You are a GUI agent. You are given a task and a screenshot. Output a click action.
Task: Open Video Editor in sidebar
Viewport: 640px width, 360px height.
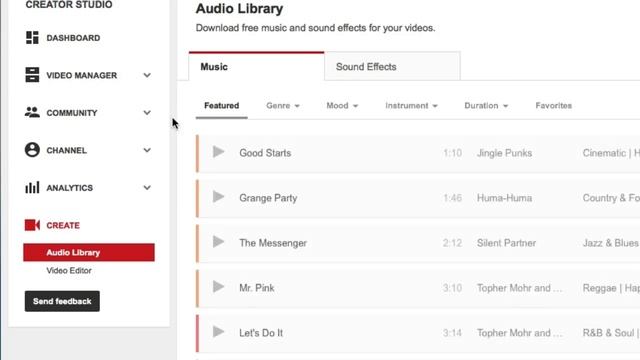(x=69, y=271)
